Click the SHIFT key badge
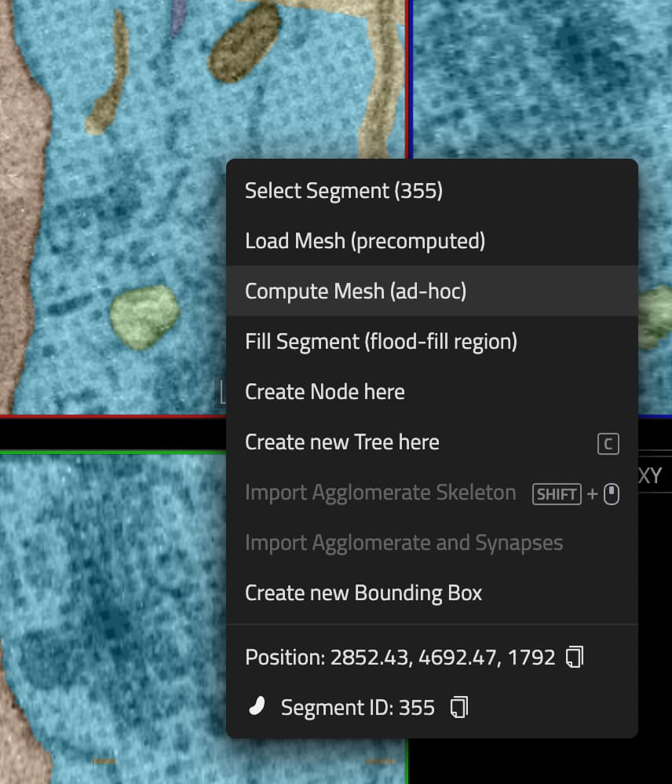Image resolution: width=672 pixels, height=784 pixels. pos(557,494)
